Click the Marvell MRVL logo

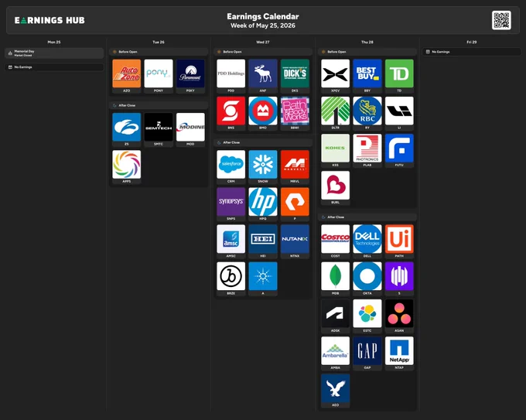[x=295, y=164]
